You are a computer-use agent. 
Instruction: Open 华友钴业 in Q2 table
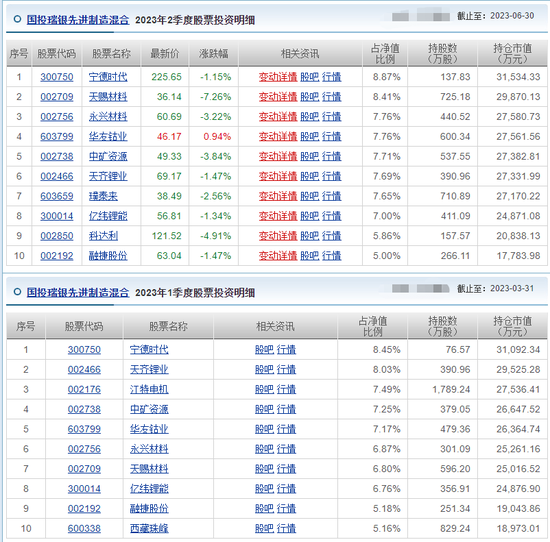click(x=108, y=136)
